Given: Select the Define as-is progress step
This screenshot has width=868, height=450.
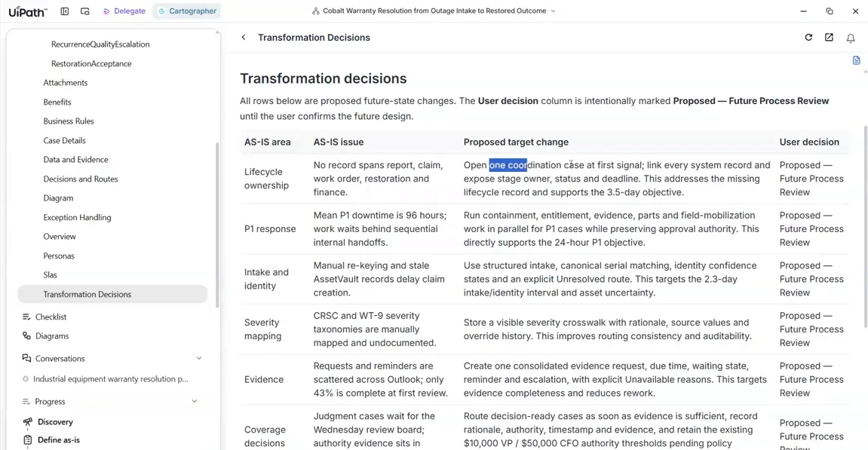Looking at the screenshot, I should (59, 440).
